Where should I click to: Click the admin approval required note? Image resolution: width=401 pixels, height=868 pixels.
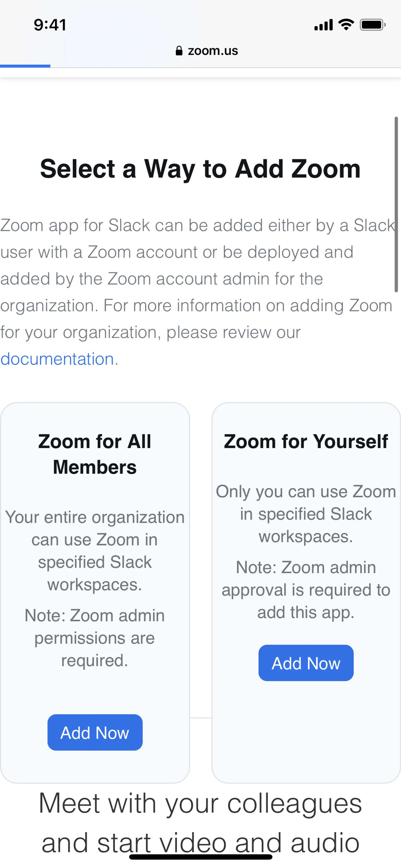[x=306, y=590]
